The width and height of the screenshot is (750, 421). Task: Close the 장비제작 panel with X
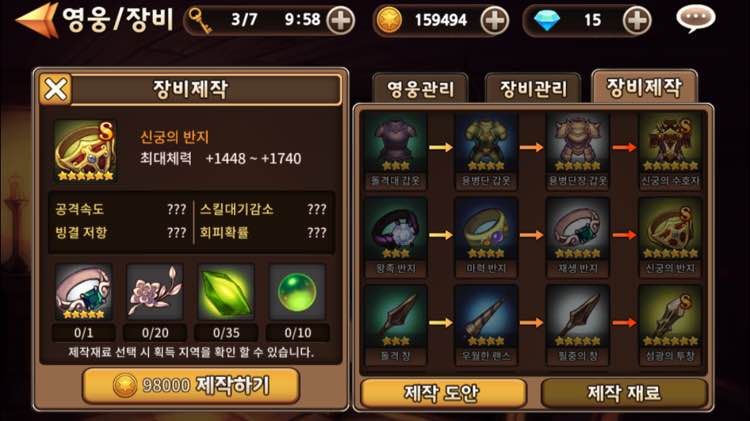(55, 89)
